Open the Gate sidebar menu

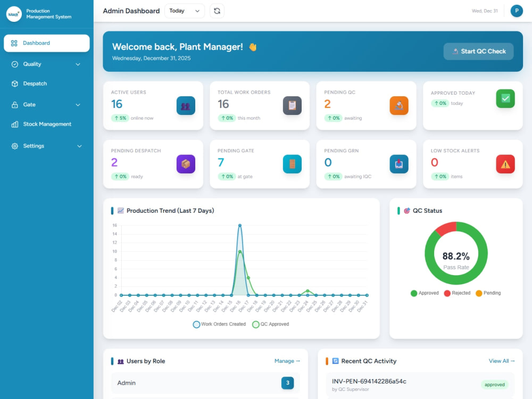tap(46, 104)
